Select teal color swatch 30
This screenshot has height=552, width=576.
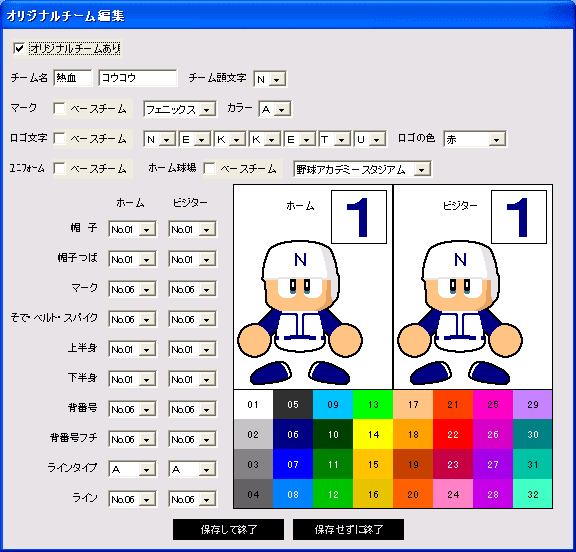tap(533, 434)
